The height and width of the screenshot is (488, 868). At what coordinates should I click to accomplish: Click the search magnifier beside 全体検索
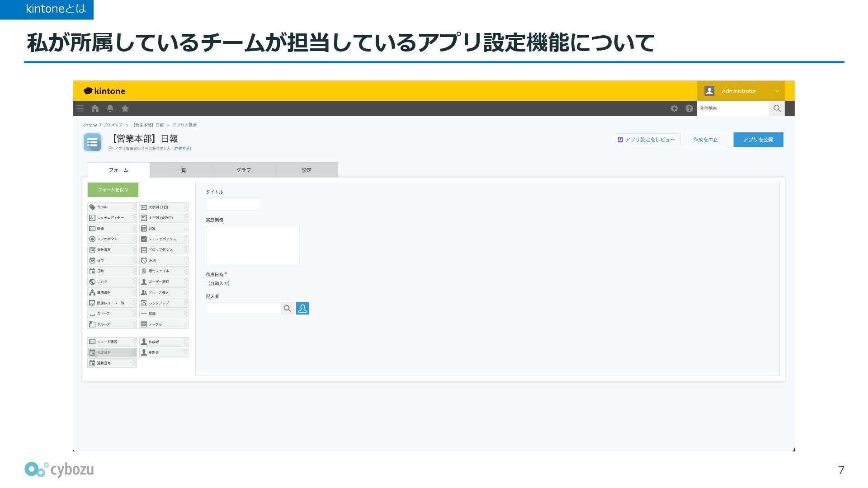[x=777, y=108]
